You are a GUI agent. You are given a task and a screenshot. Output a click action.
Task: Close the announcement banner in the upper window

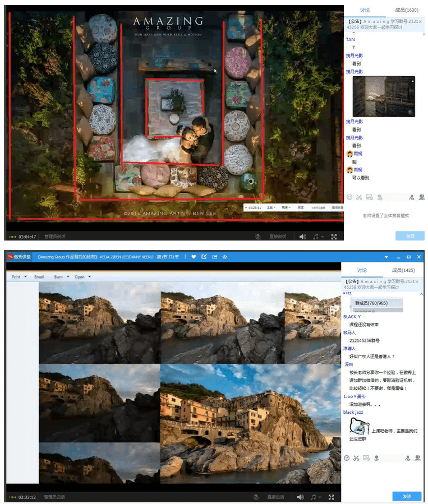420,21
